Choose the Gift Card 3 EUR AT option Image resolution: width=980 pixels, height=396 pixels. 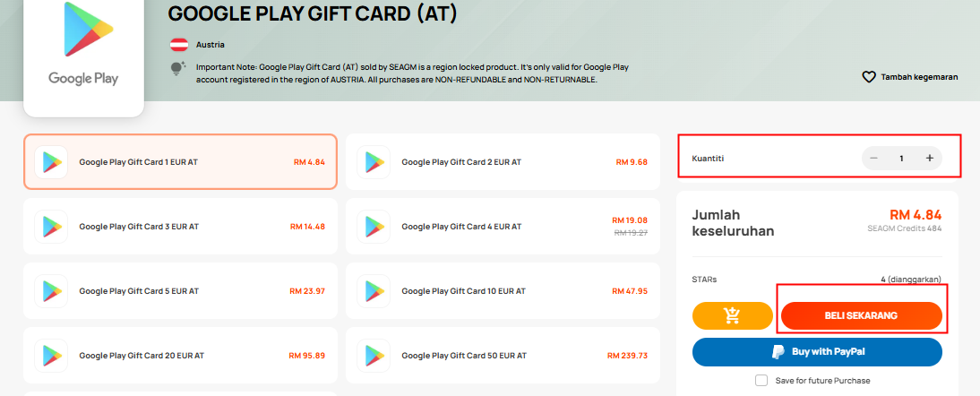[181, 226]
